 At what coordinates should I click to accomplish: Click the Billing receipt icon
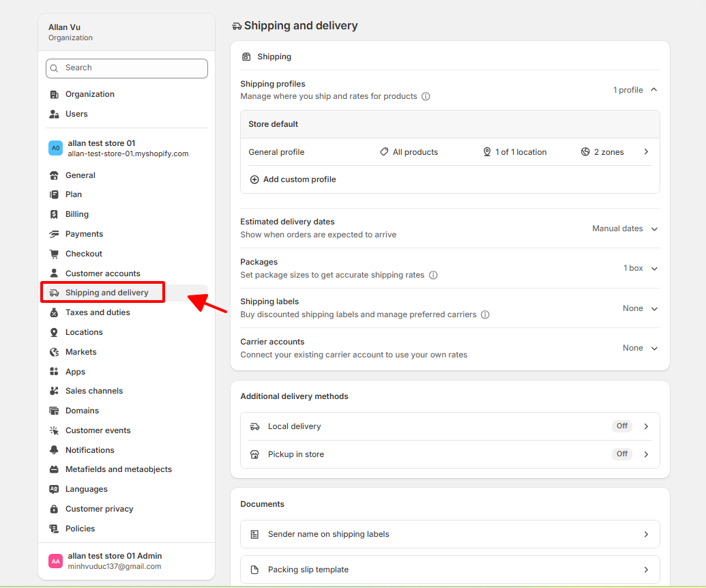[x=54, y=214]
